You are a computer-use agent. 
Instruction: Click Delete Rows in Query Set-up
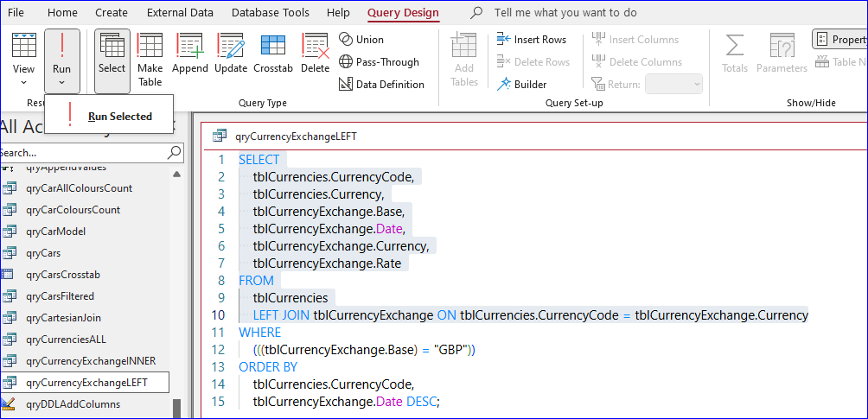534,62
